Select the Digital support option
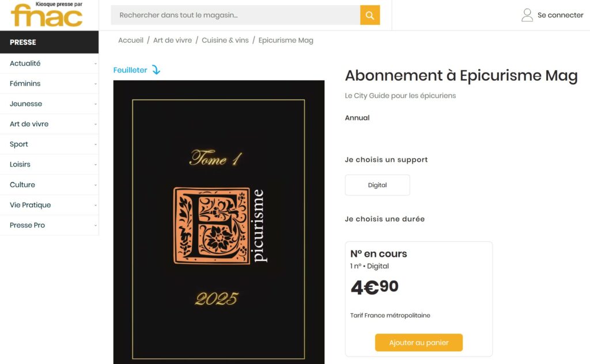 click(377, 185)
